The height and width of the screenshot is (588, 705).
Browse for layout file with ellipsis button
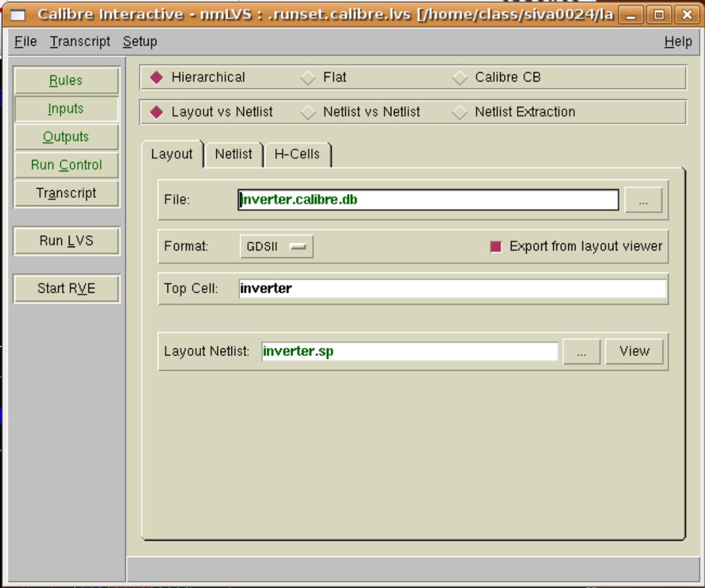[644, 200]
